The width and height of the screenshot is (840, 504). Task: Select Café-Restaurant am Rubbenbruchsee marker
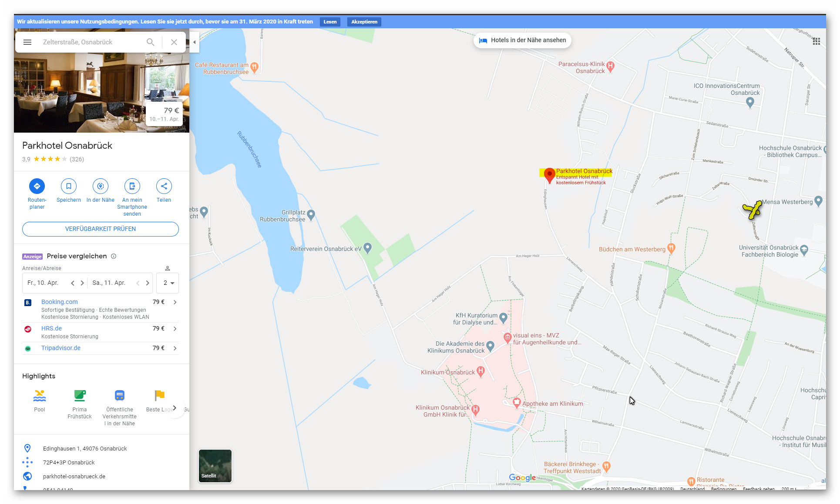(x=255, y=67)
